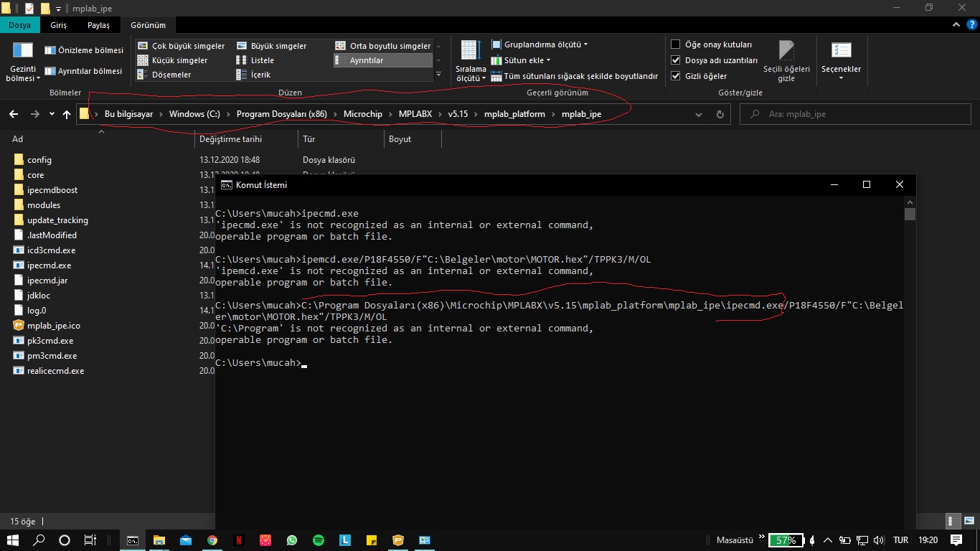Open the Gruplandırma ölçütü dropdown
Screen dimensions: 980x551
(x=540, y=44)
